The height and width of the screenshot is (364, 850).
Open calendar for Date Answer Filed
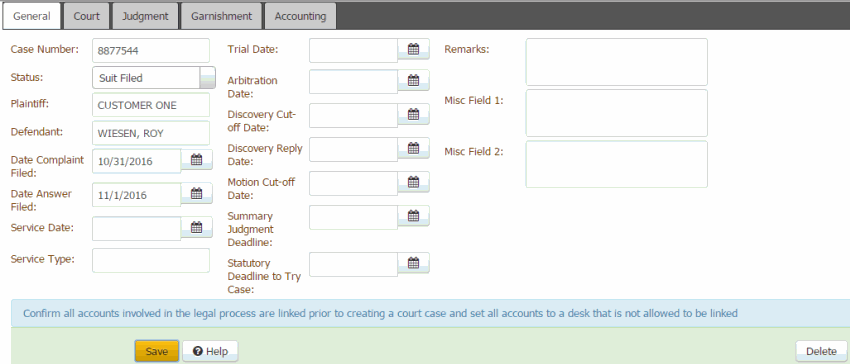(196, 194)
